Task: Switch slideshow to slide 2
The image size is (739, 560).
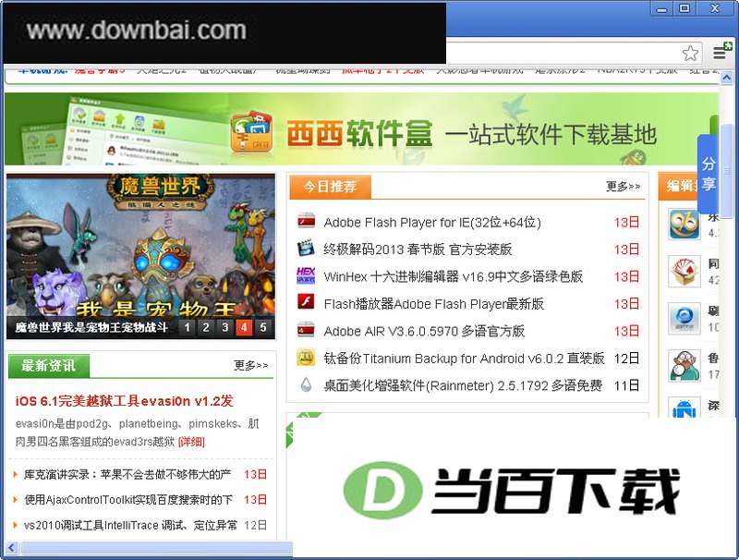Action: (206, 327)
